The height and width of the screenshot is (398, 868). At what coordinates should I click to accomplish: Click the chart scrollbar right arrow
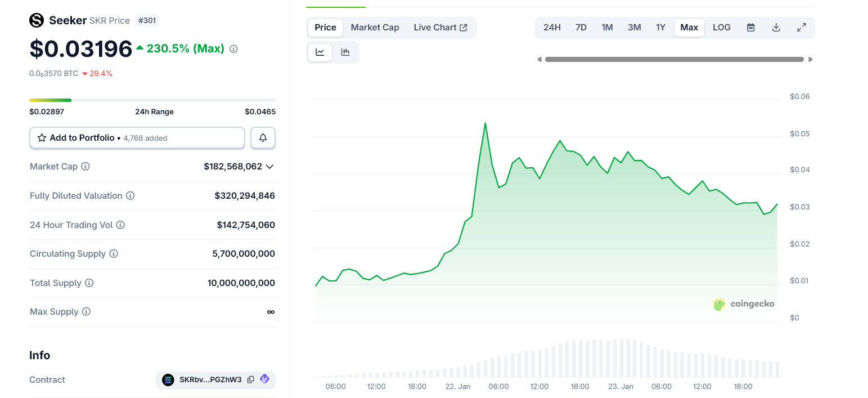[810, 59]
